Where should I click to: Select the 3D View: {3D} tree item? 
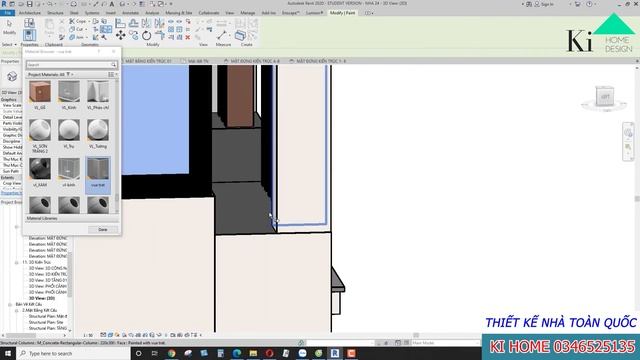pos(42,298)
